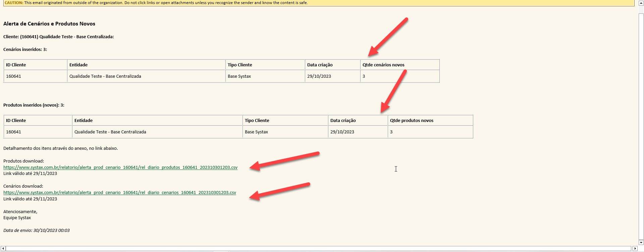Image resolution: width=644 pixels, height=252 pixels.
Task: Click the value 3 under 'Qtde produtos novos'
Action: [391, 132]
